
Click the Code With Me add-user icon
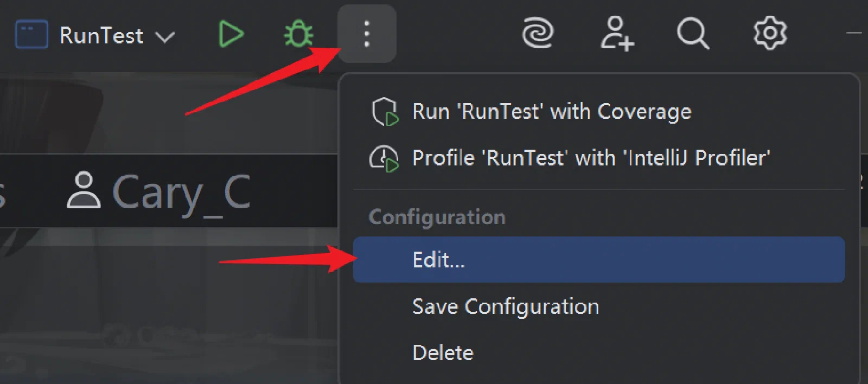[x=617, y=34]
